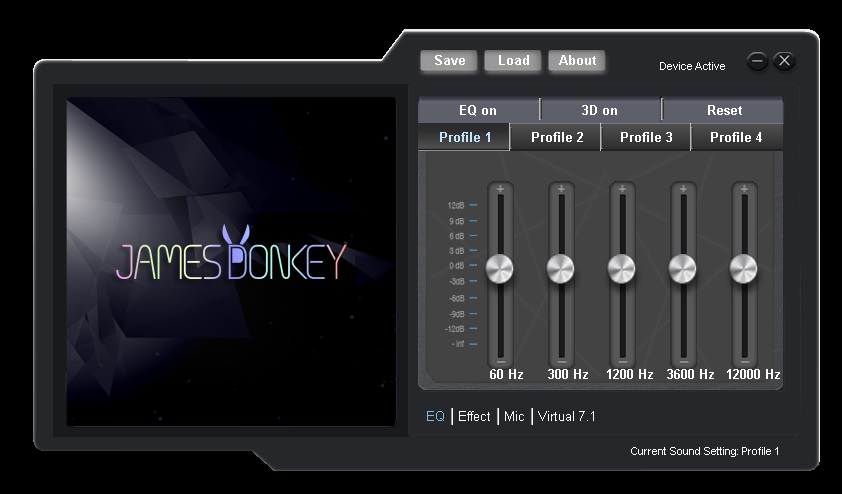This screenshot has width=842, height=494.
Task: Increase 300 Hz band with plus icon
Action: [x=561, y=188]
